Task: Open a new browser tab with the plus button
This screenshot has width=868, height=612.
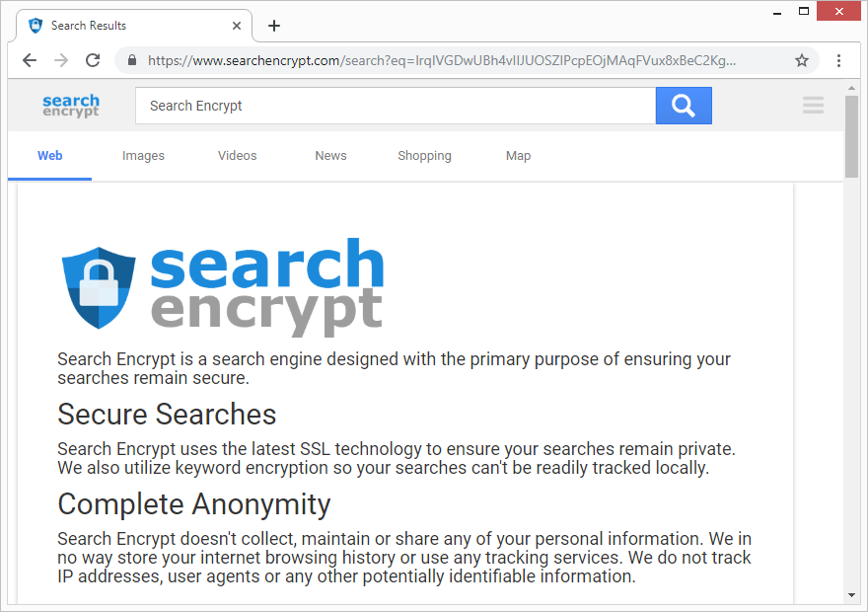Action: click(273, 26)
